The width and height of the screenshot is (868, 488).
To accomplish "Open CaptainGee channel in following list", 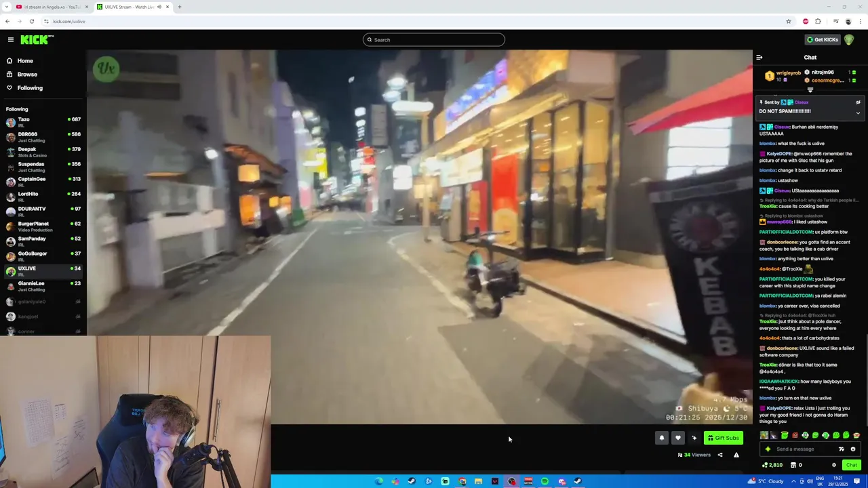I will click(43, 182).
